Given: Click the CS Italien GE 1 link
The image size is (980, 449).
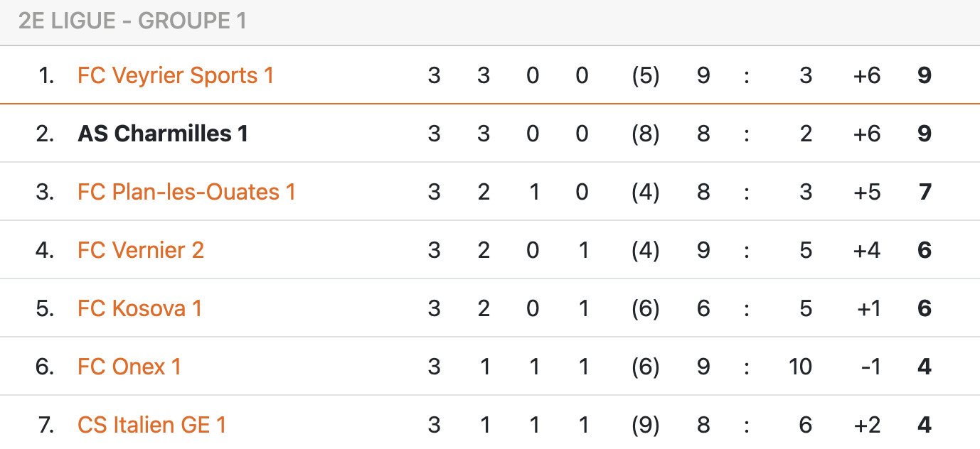Looking at the screenshot, I should (x=151, y=425).
